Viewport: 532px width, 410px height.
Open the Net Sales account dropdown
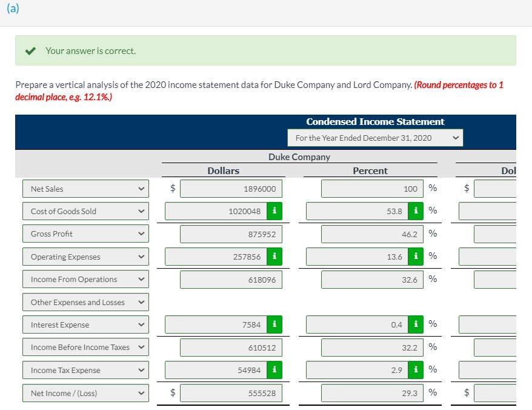(140, 189)
